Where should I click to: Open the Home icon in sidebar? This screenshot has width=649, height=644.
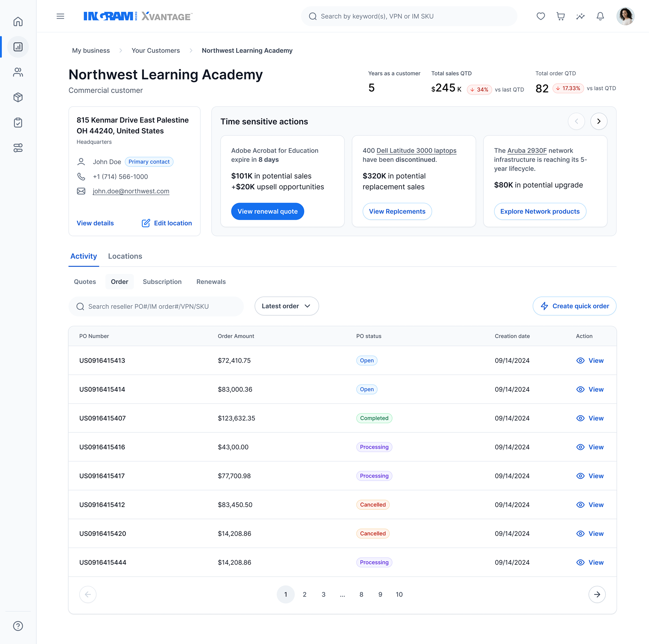(x=18, y=22)
